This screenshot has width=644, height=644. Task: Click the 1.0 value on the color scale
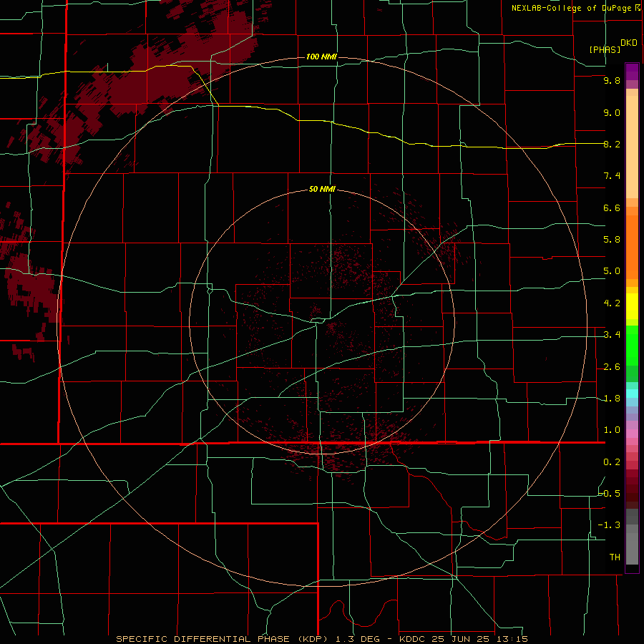612,430
